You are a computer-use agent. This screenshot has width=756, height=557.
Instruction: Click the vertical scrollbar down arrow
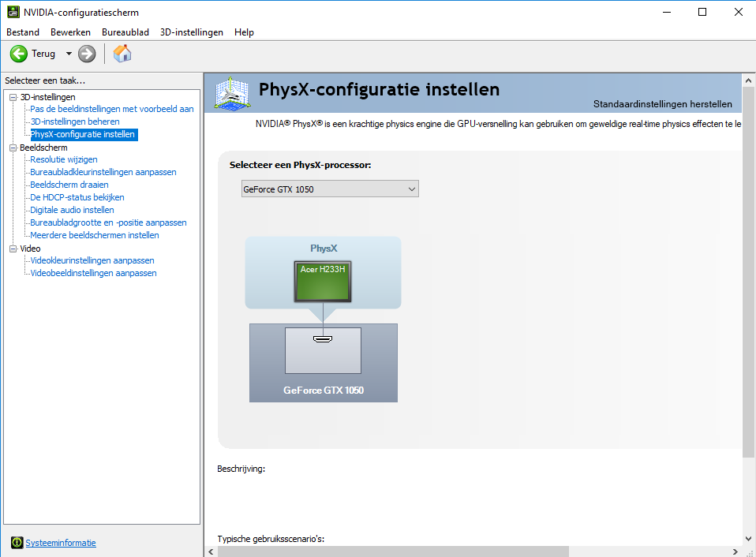[x=748, y=539]
